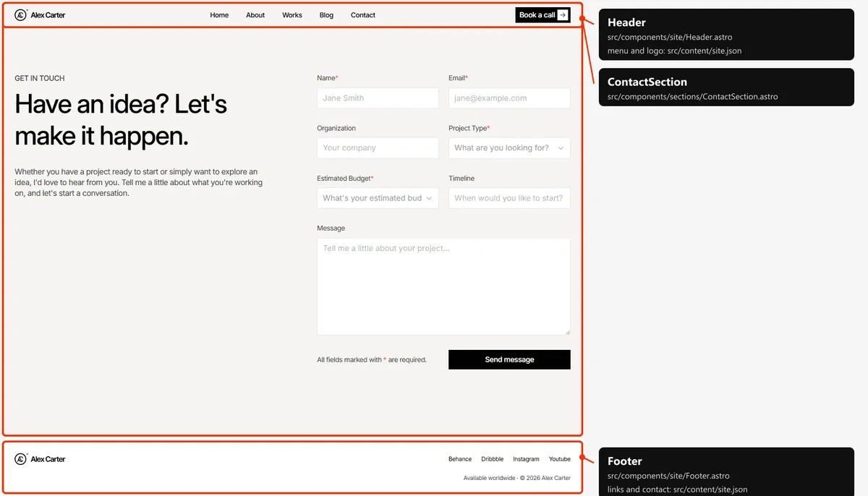Image resolution: width=868 pixels, height=496 pixels.
Task: Click the Alex Carter name in header
Action: pos(48,15)
